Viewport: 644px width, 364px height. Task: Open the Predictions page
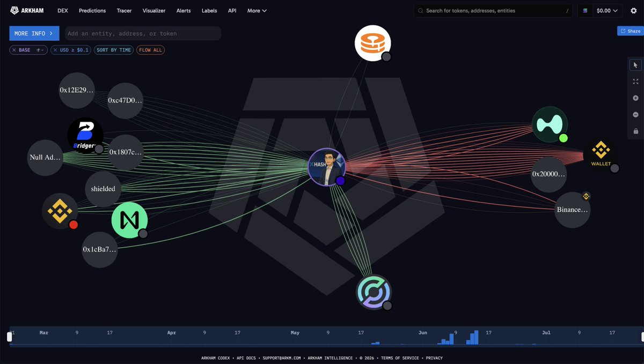(92, 11)
